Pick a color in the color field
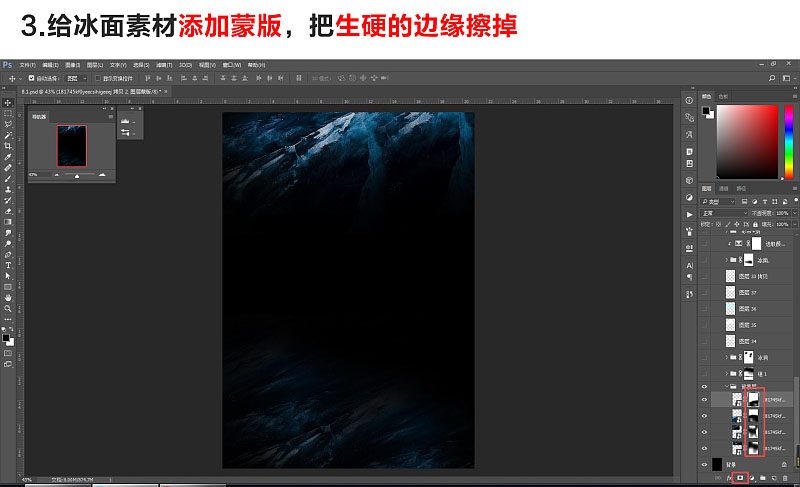 [x=747, y=142]
